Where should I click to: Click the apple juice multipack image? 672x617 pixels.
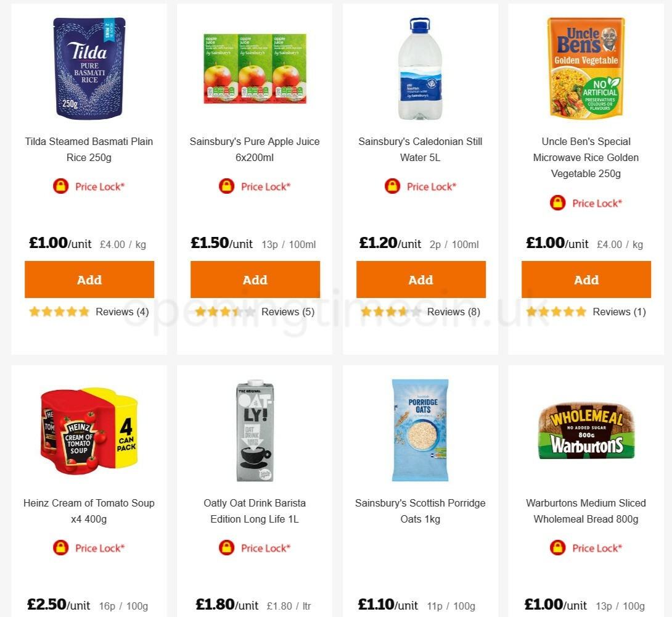click(255, 68)
